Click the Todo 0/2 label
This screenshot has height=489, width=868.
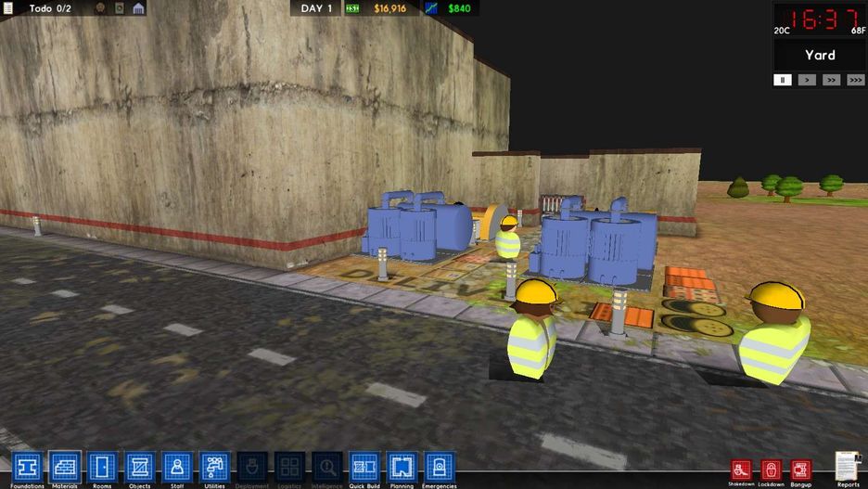click(x=50, y=8)
